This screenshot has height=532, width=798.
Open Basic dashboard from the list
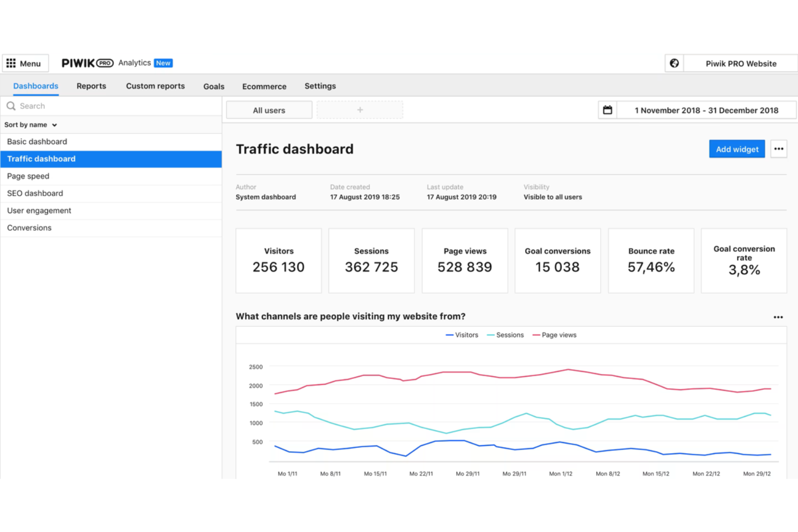(111, 142)
